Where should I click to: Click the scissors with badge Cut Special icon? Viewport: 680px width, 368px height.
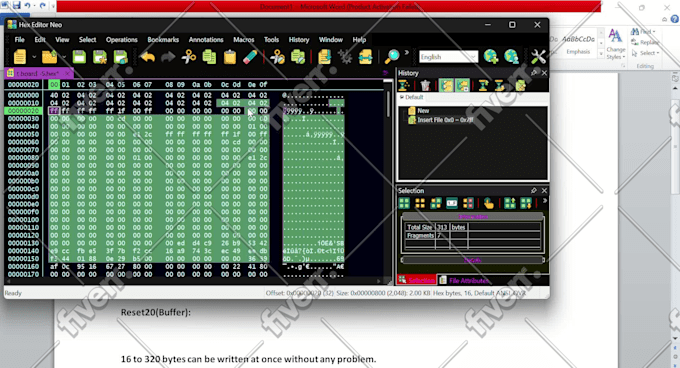coord(277,57)
